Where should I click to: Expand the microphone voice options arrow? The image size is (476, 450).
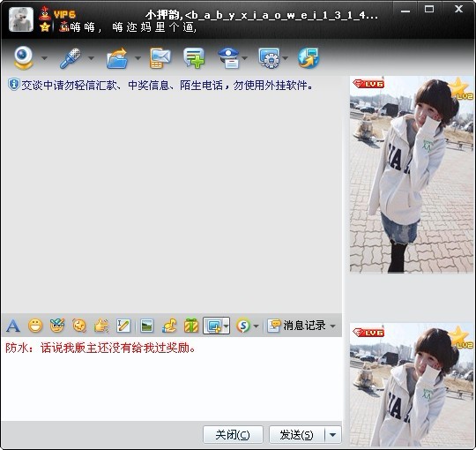[x=91, y=58]
